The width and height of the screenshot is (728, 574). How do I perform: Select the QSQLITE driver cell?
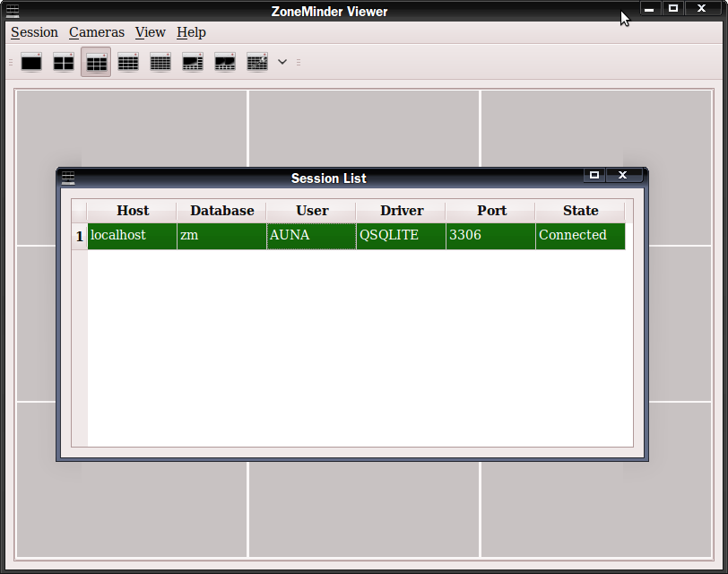click(x=401, y=236)
